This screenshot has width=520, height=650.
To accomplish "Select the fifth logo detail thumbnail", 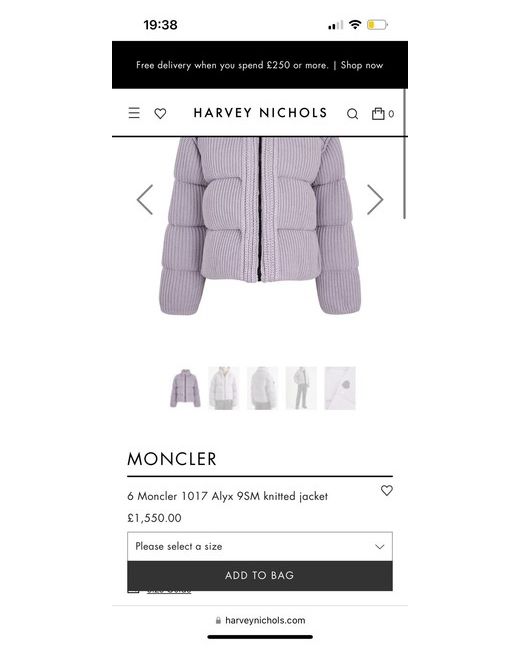I will [x=340, y=388].
